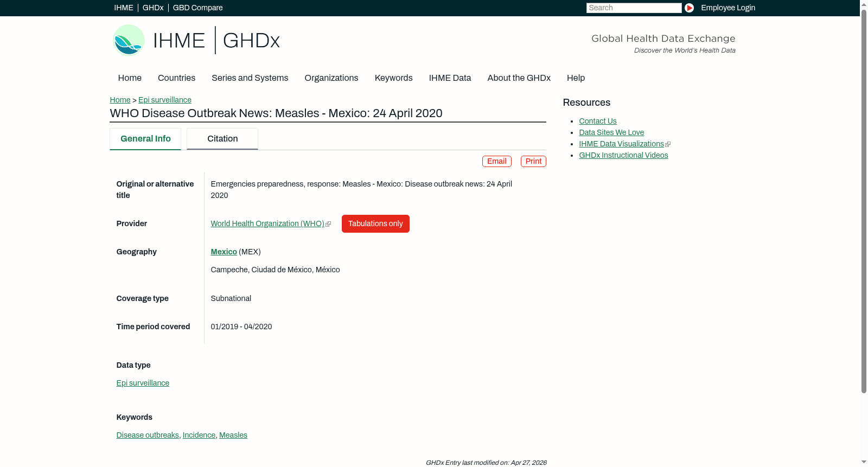Viewport: 868px width, 467px height.
Task: Click the IHME GHDx logo
Action: click(196, 40)
